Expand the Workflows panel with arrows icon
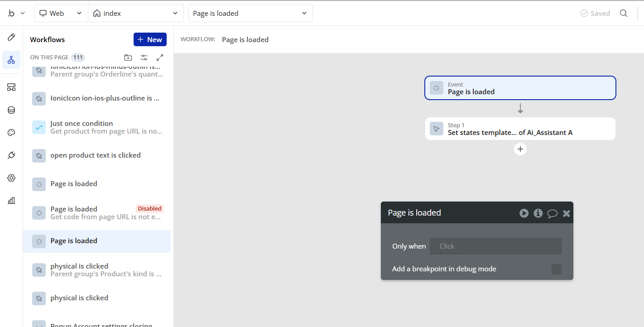Screen dimensions: 644x327 160,58
